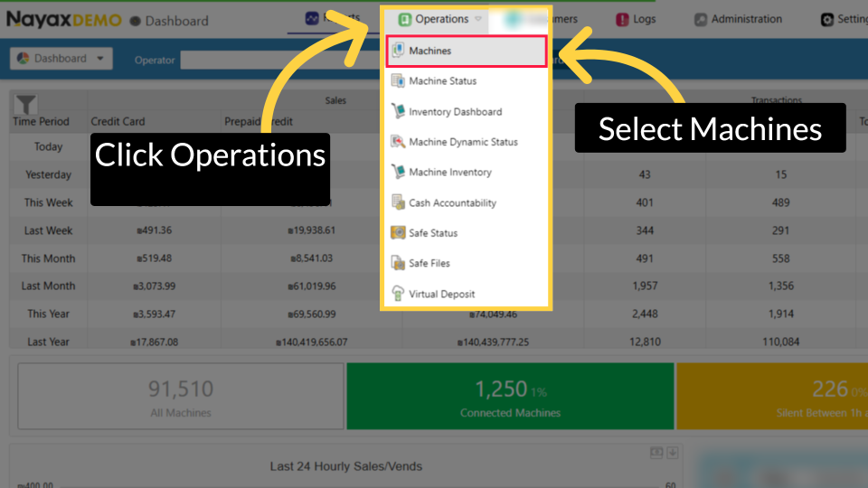Click the Machines icon in dropdown
Viewport: 868px width, 488px height.
[398, 51]
